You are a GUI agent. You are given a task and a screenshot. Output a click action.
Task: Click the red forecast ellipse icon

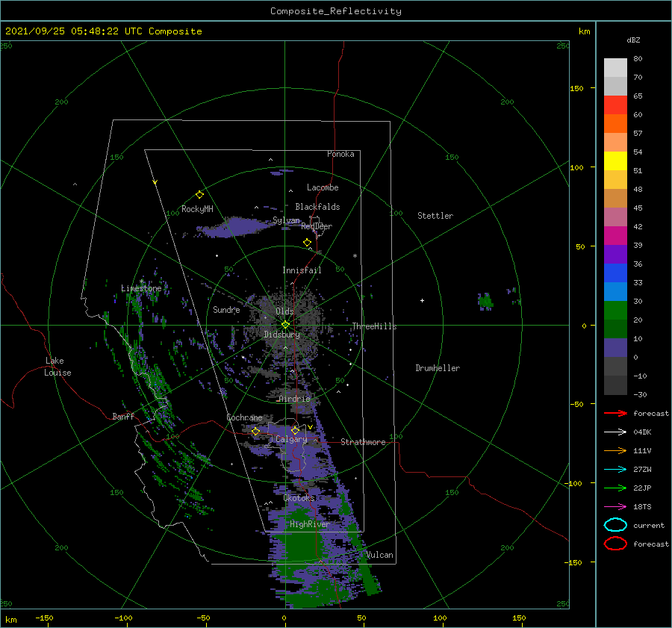[615, 544]
